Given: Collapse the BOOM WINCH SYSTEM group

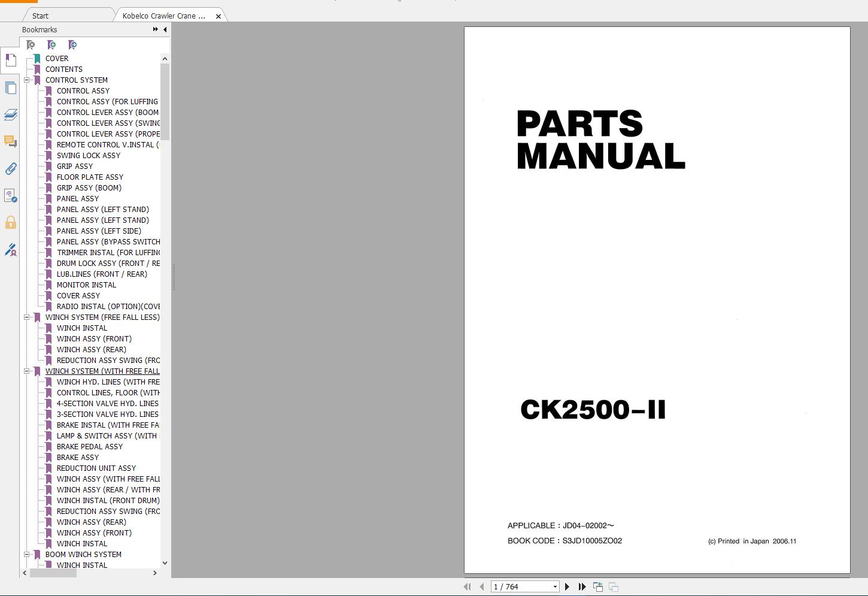Looking at the screenshot, I should pyautogui.click(x=27, y=555).
